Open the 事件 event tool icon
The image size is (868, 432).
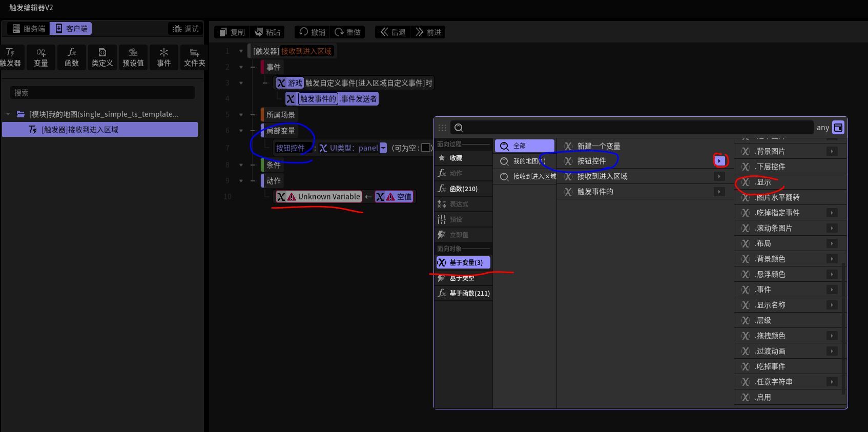pyautogui.click(x=164, y=57)
